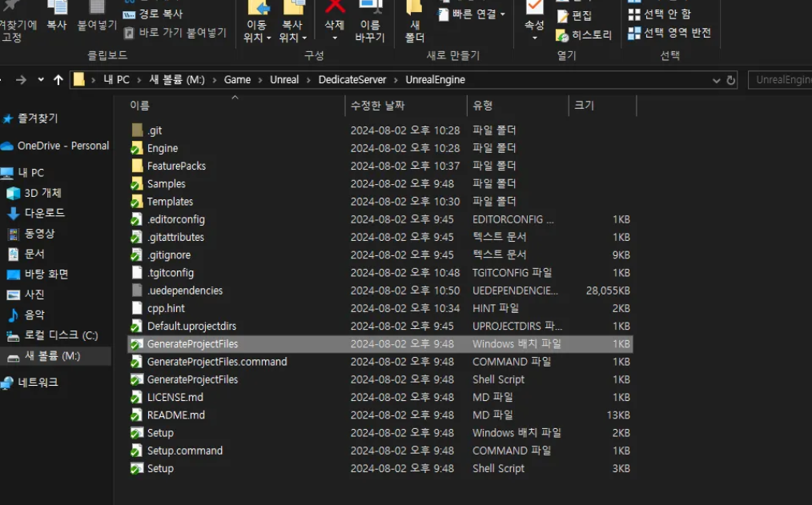Select the Engine folder icon
The image size is (812, 505).
coord(137,148)
